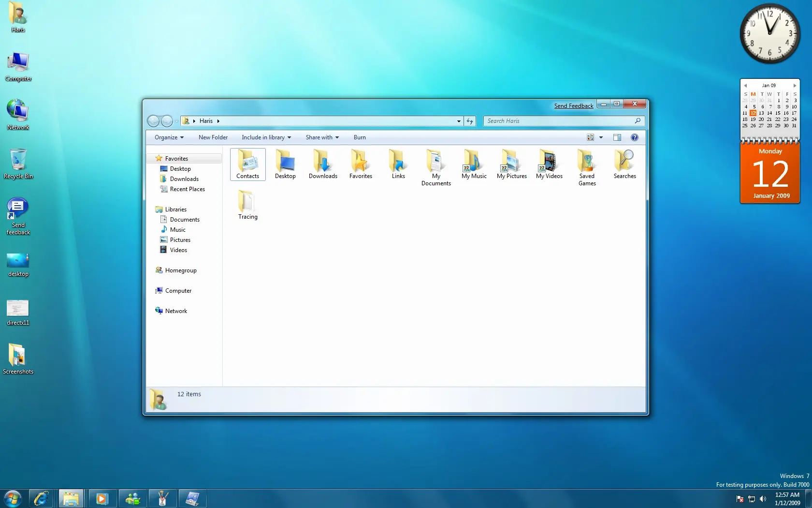812x508 pixels.
Task: Click the refresh button beside address bar
Action: pyautogui.click(x=470, y=121)
